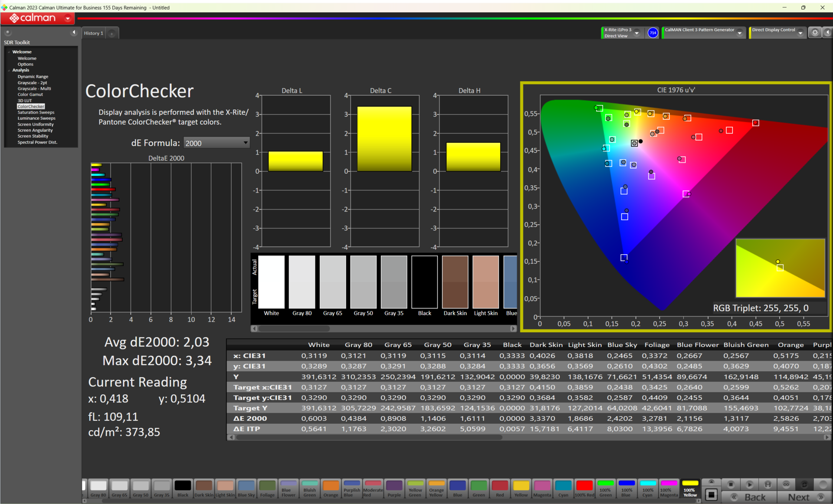Toggle the refresh loop icon

tap(804, 484)
